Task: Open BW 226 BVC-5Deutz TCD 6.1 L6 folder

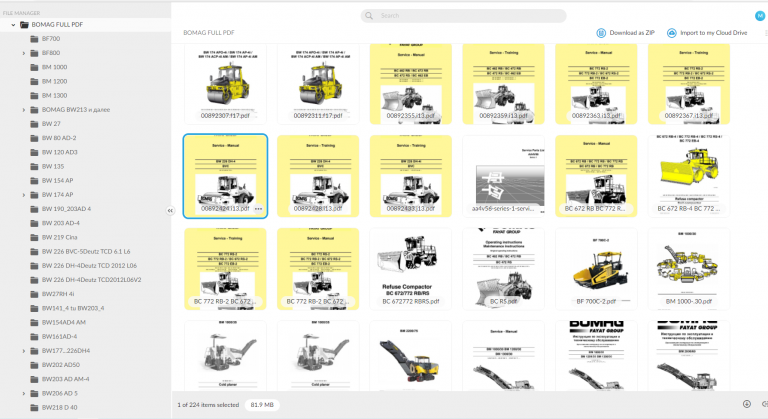Action: pos(86,252)
